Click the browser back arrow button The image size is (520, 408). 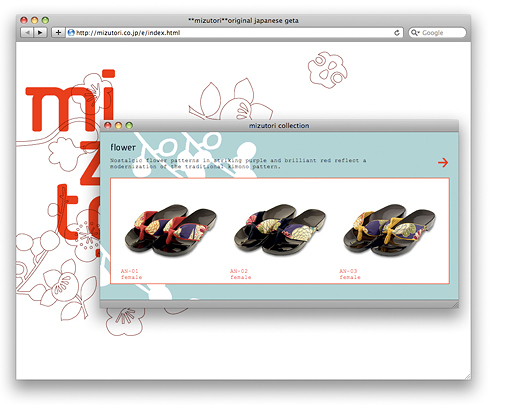(x=28, y=33)
